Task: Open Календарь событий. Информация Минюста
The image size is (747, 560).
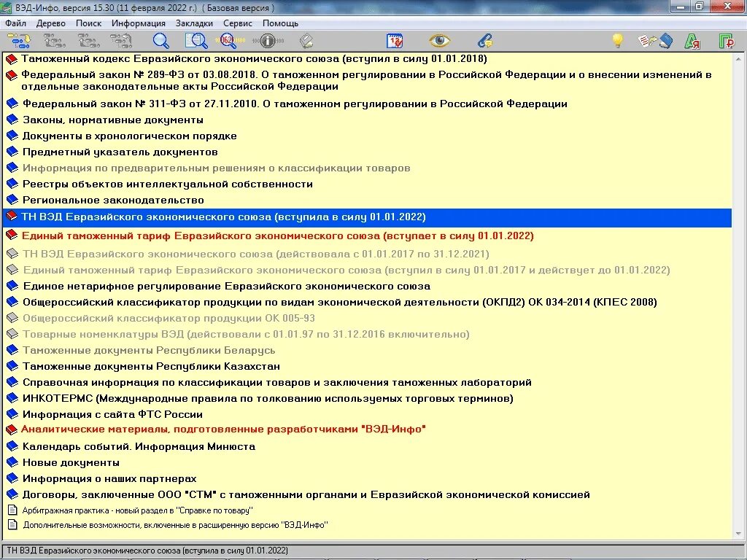Action: click(139, 447)
